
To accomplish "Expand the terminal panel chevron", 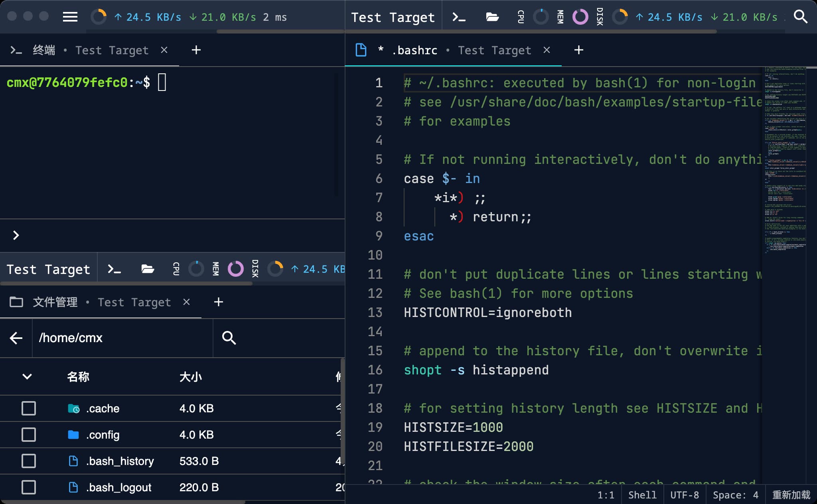I will pos(16,234).
